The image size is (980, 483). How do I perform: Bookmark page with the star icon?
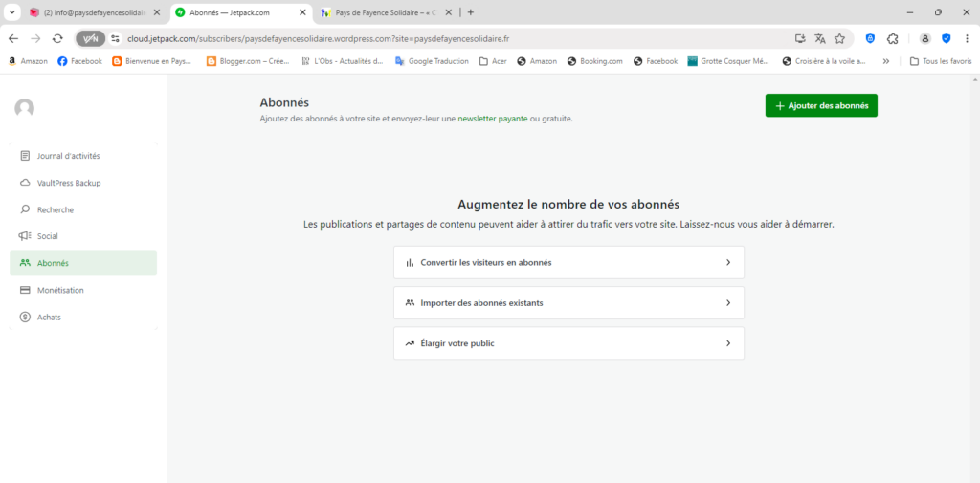pyautogui.click(x=839, y=38)
